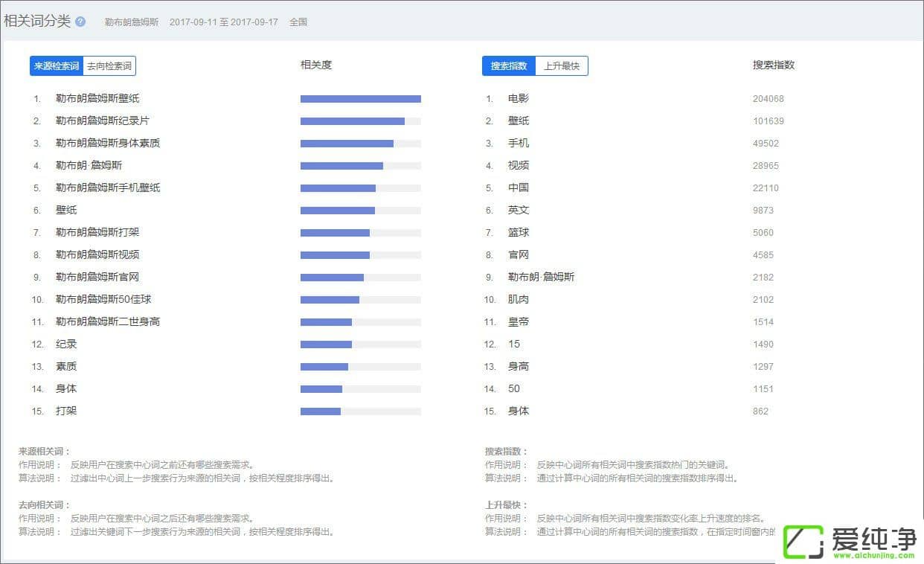
Task: Select the 勒布朗詹姆斯手机壁纸 keyword
Action: pyautogui.click(x=108, y=188)
